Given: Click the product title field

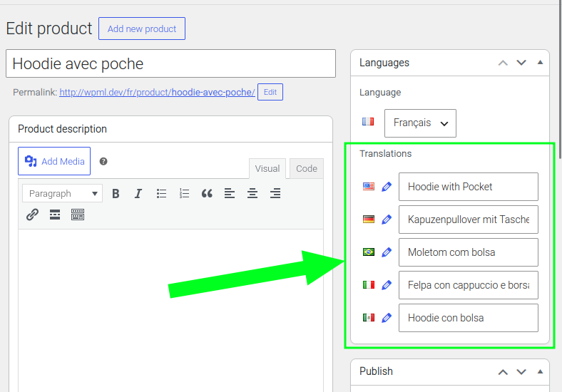Looking at the screenshot, I should click(x=170, y=63).
